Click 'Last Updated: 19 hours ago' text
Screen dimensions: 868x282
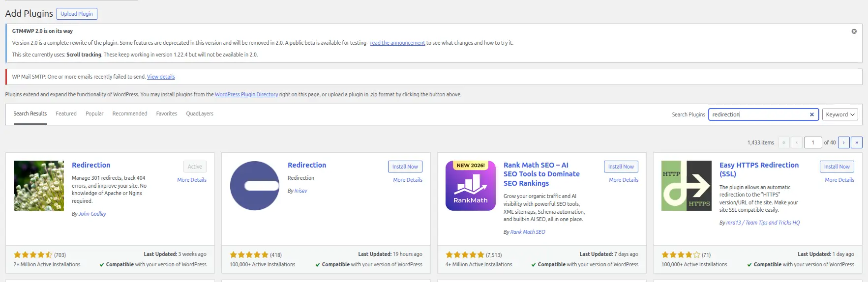tap(390, 254)
